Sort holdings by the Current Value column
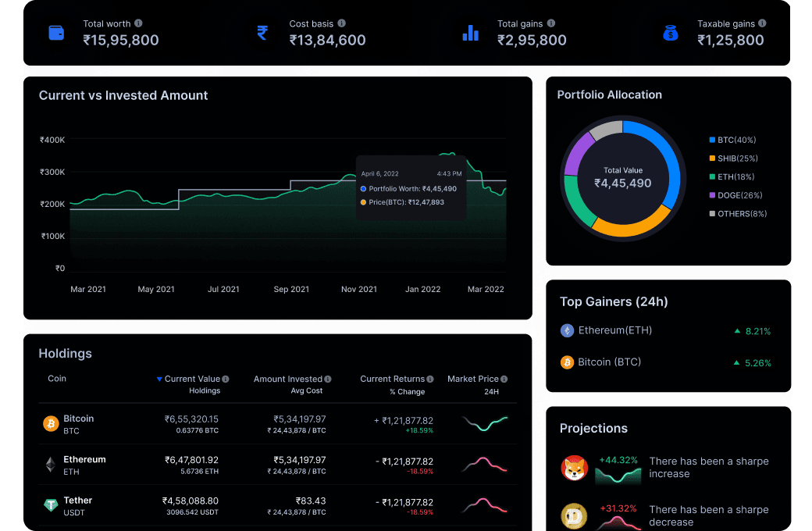 tap(192, 379)
